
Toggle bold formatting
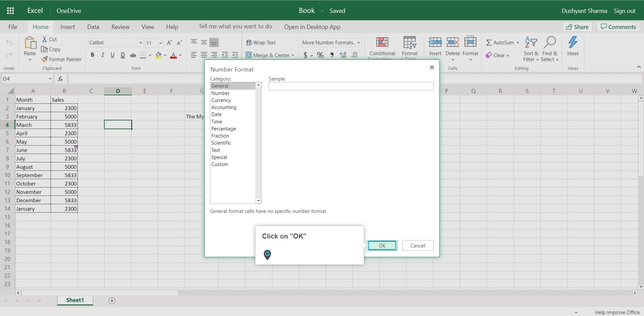click(x=93, y=55)
